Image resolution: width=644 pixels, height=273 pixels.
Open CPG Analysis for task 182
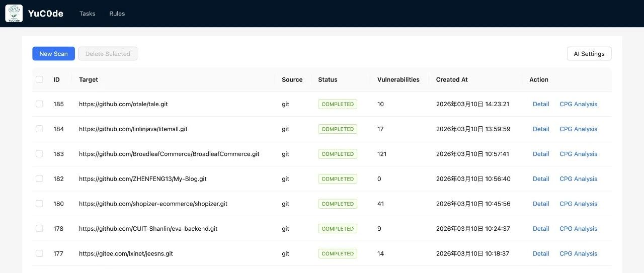[x=579, y=179]
